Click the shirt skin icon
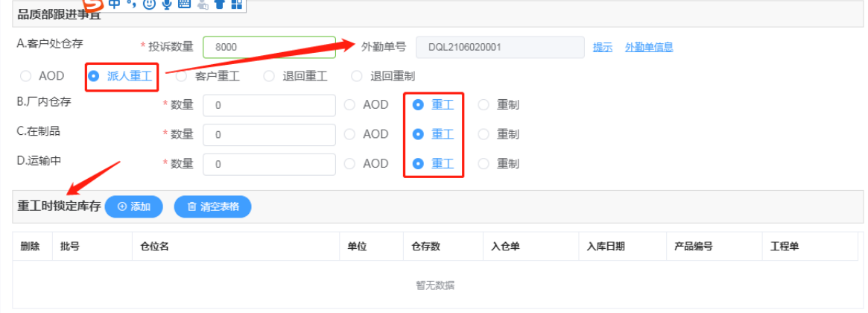Screen dimensions: 868x313 coord(220,4)
